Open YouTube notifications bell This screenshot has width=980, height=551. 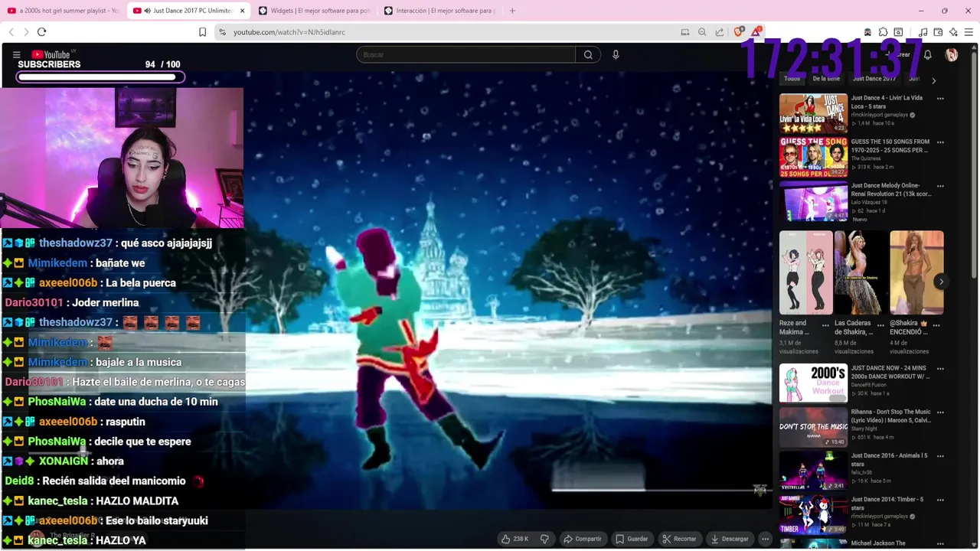click(927, 55)
